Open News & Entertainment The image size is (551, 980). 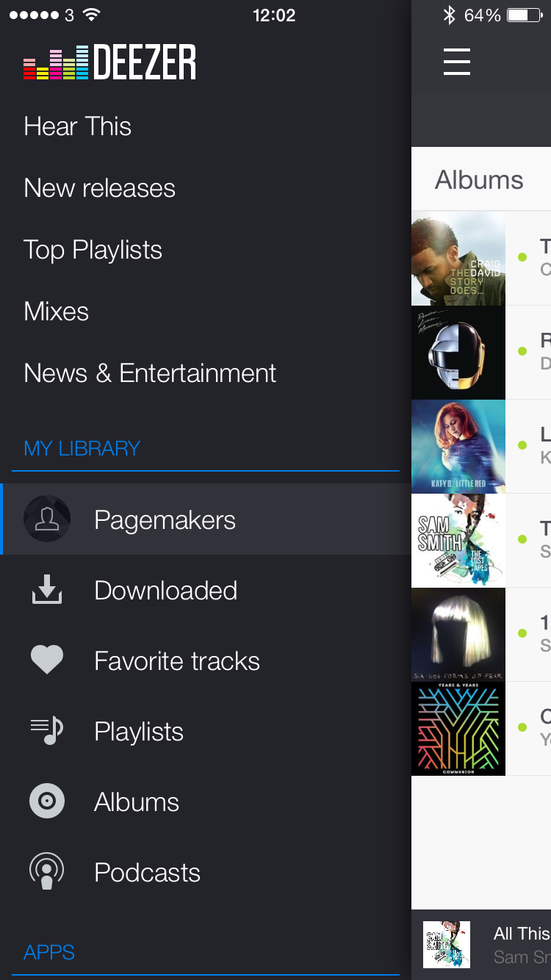pyautogui.click(x=150, y=373)
